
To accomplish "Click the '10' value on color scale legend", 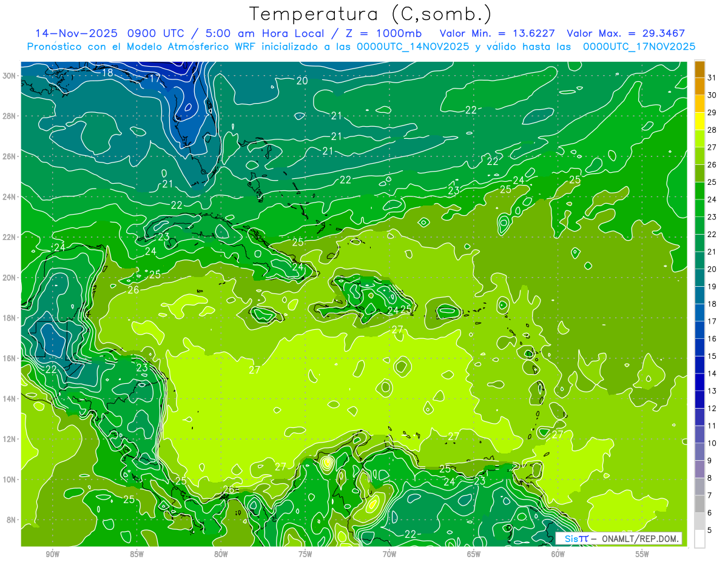I will coord(712,443).
